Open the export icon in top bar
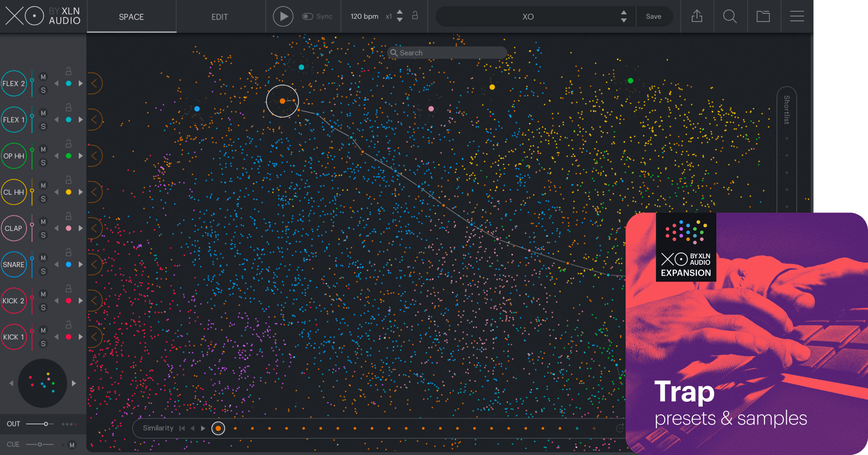The width and height of the screenshot is (868, 455). [x=697, y=16]
